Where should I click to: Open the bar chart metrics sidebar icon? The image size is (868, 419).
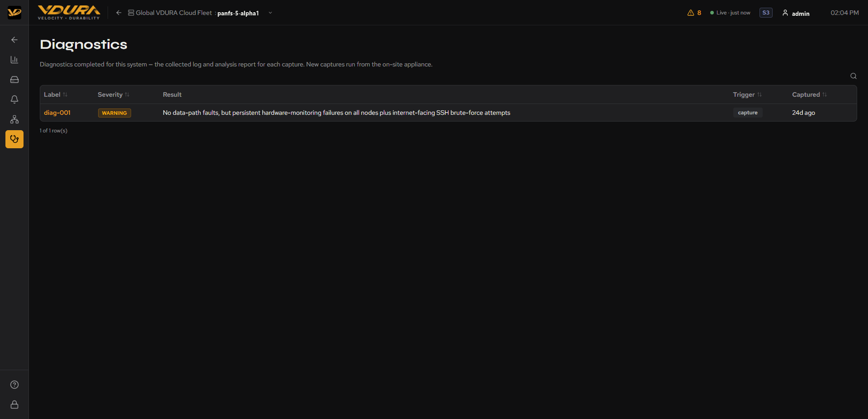coord(14,60)
